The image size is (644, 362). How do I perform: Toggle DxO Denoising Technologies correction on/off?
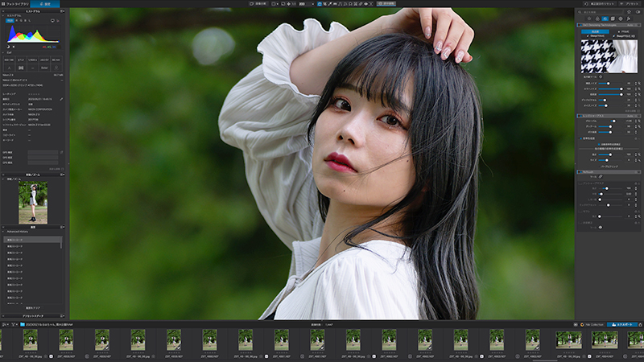(x=580, y=25)
